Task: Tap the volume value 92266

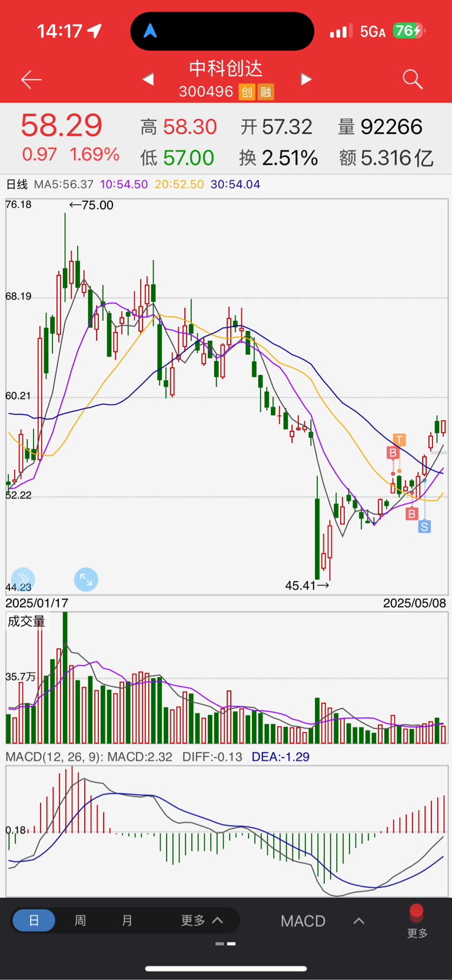Action: pos(391,127)
